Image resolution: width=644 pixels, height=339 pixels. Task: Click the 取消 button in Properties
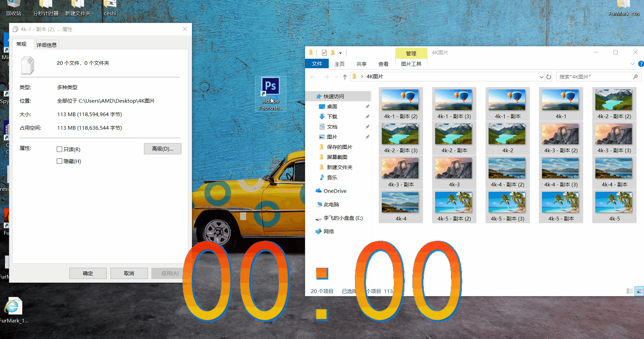(x=129, y=273)
